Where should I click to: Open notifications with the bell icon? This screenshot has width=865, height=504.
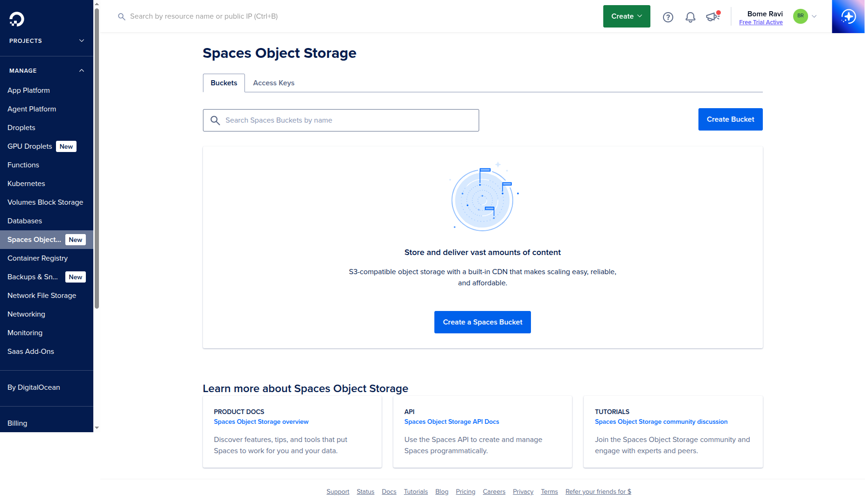pyautogui.click(x=691, y=17)
